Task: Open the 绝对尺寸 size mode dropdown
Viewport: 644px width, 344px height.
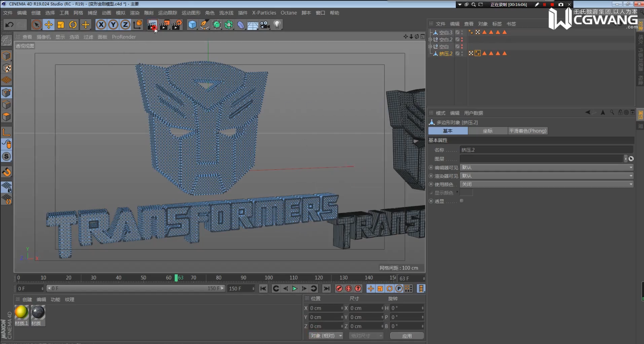Action: 366,336
